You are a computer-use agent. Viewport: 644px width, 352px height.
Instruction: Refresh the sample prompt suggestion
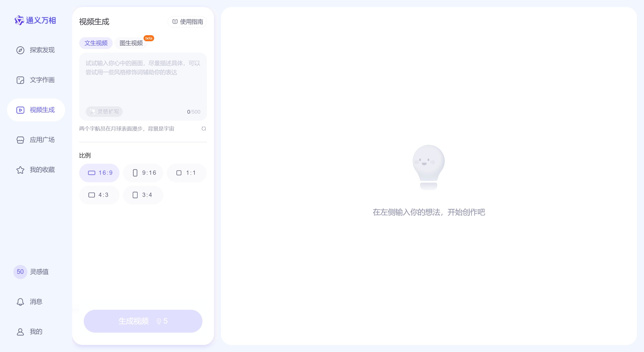(204, 128)
